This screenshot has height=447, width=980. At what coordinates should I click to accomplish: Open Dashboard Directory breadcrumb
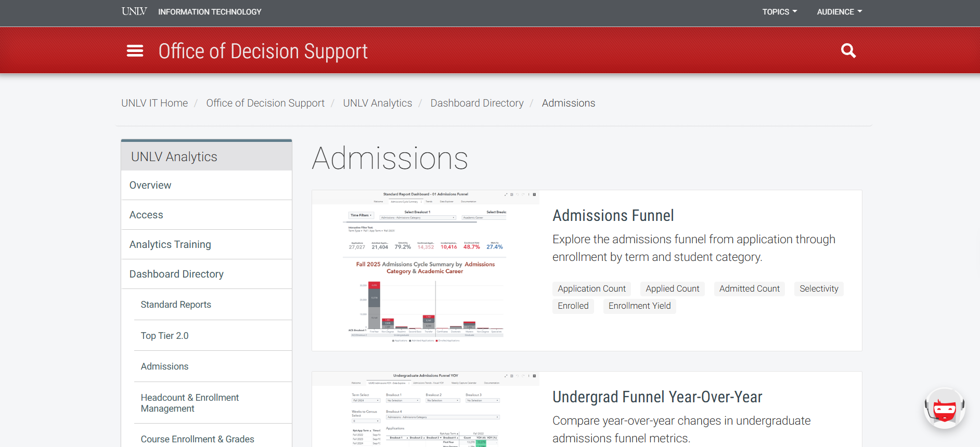click(477, 103)
